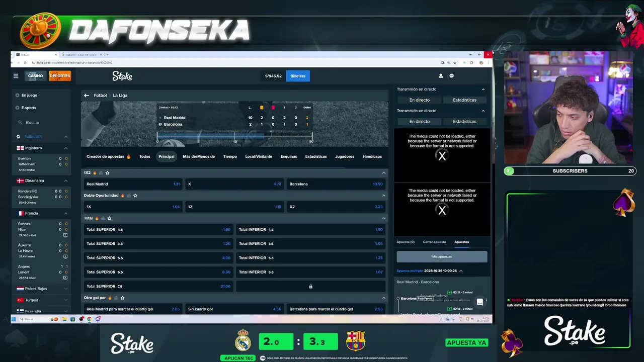Click the locked bet padlock icon
The width and height of the screenshot is (644, 362).
tap(310, 286)
